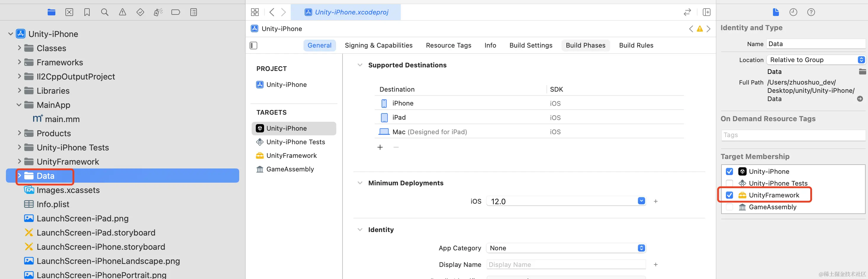Expand the Frameworks group
Screen dimensions: 868x279
tap(19, 62)
